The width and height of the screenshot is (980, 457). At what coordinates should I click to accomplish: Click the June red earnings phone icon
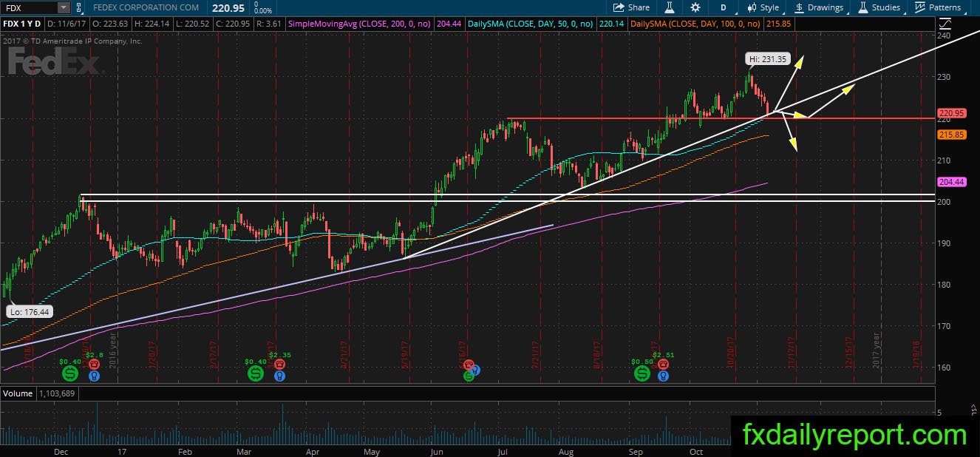click(469, 365)
